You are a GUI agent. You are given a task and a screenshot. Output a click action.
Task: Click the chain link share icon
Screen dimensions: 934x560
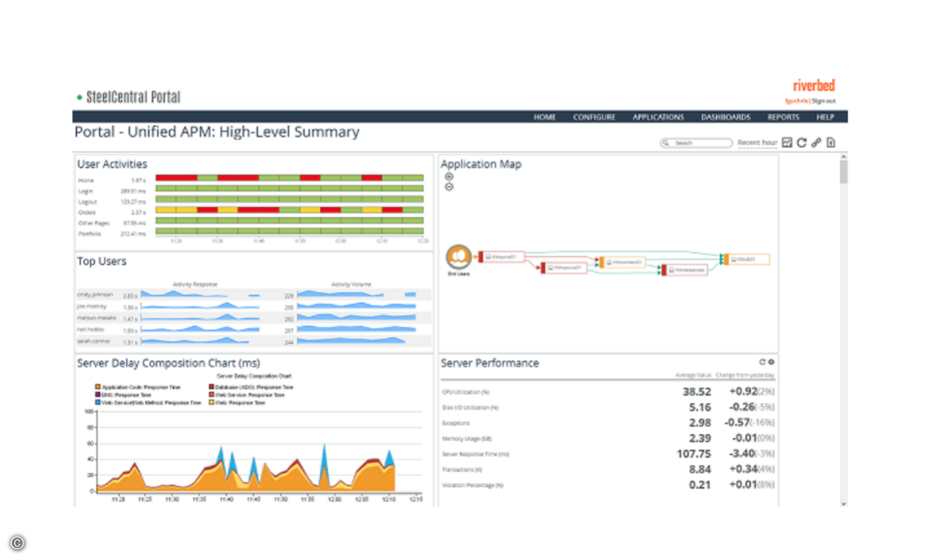[816, 142]
